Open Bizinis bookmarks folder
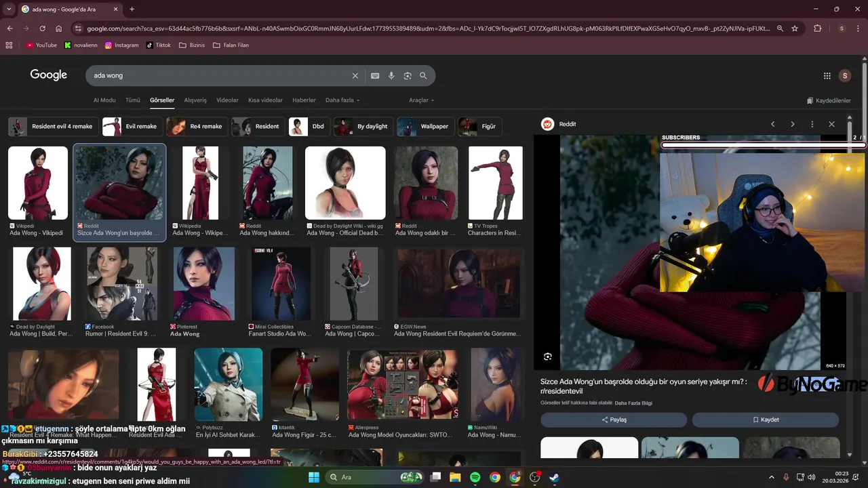The image size is (868, 488). pyautogui.click(x=192, y=45)
